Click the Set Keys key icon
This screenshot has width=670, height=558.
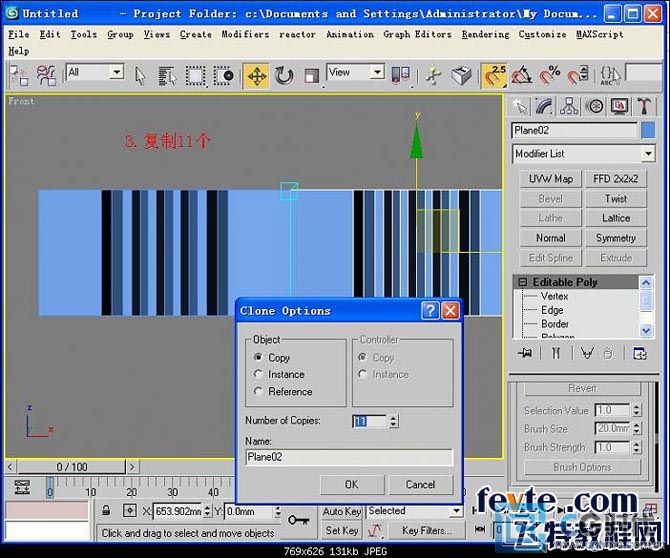pos(298,520)
